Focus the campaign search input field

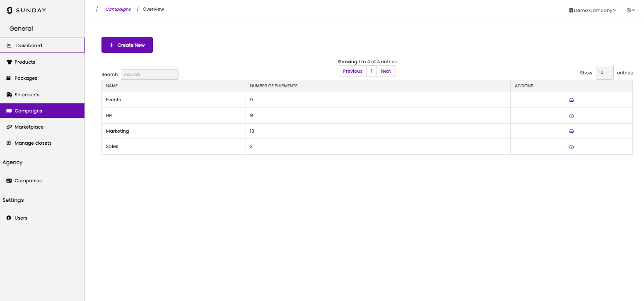(150, 74)
